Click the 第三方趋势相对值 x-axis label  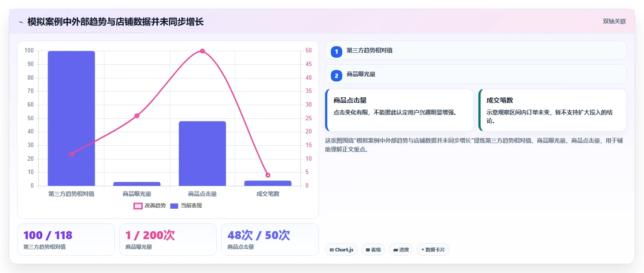[71, 194]
